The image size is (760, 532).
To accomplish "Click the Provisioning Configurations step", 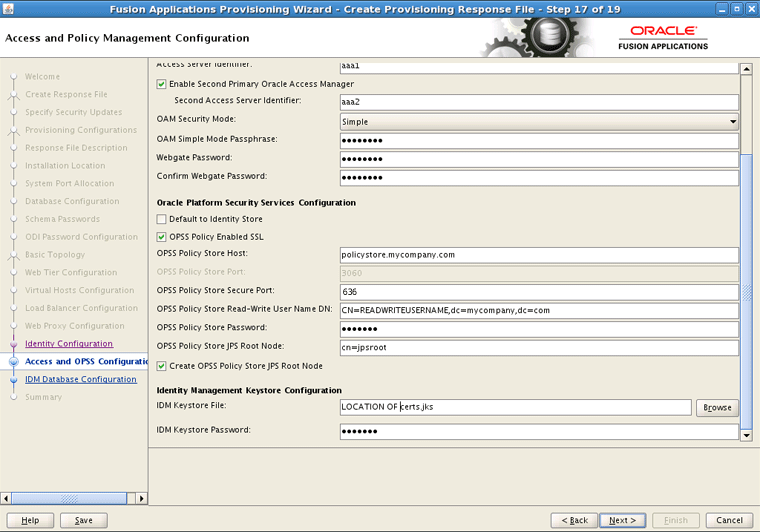I will click(x=80, y=130).
